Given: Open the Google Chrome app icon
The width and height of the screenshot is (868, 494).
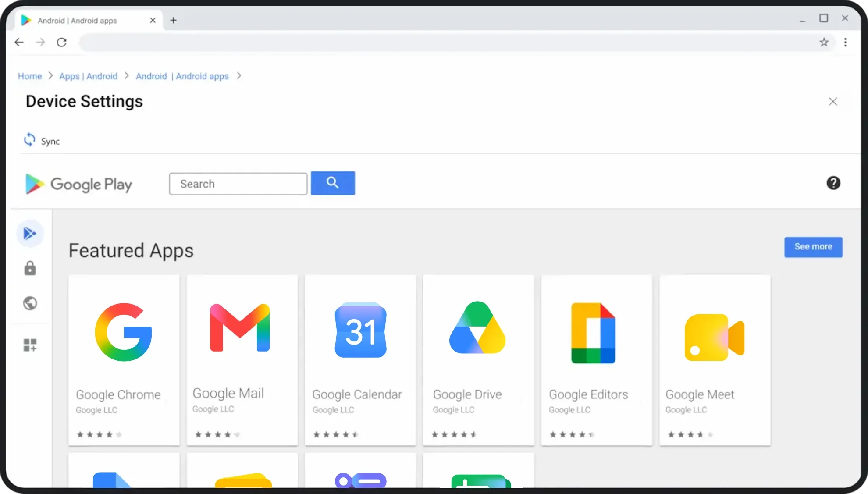Looking at the screenshot, I should tap(124, 332).
